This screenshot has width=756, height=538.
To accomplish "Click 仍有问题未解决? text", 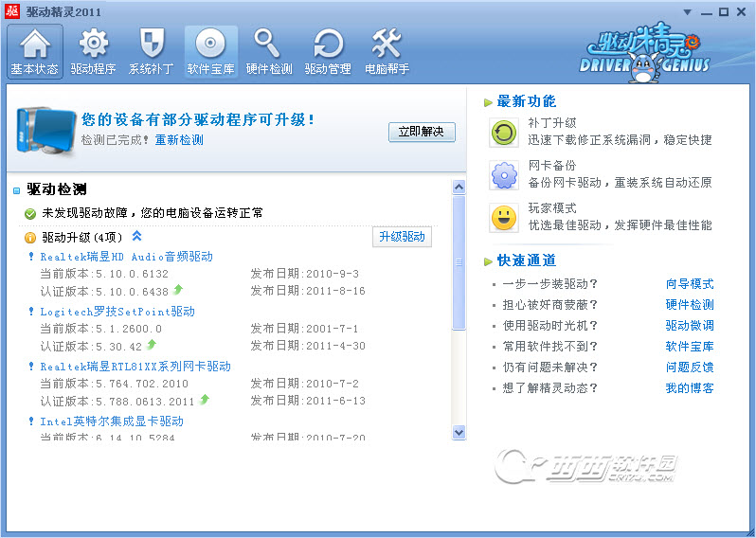I will [550, 368].
